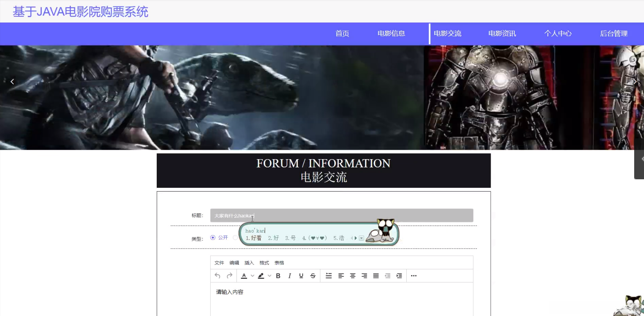Choose the heart emoticon IME candidate 4
The height and width of the screenshot is (316, 644).
tap(315, 238)
